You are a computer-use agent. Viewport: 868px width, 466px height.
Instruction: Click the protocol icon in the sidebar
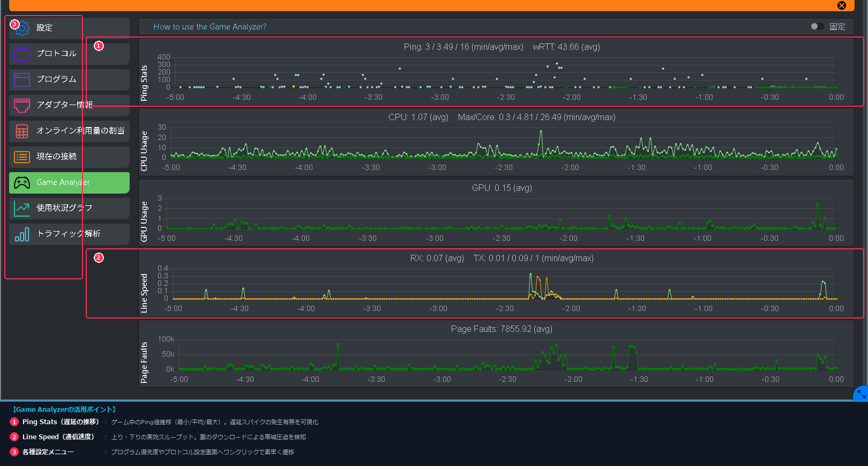coord(22,54)
